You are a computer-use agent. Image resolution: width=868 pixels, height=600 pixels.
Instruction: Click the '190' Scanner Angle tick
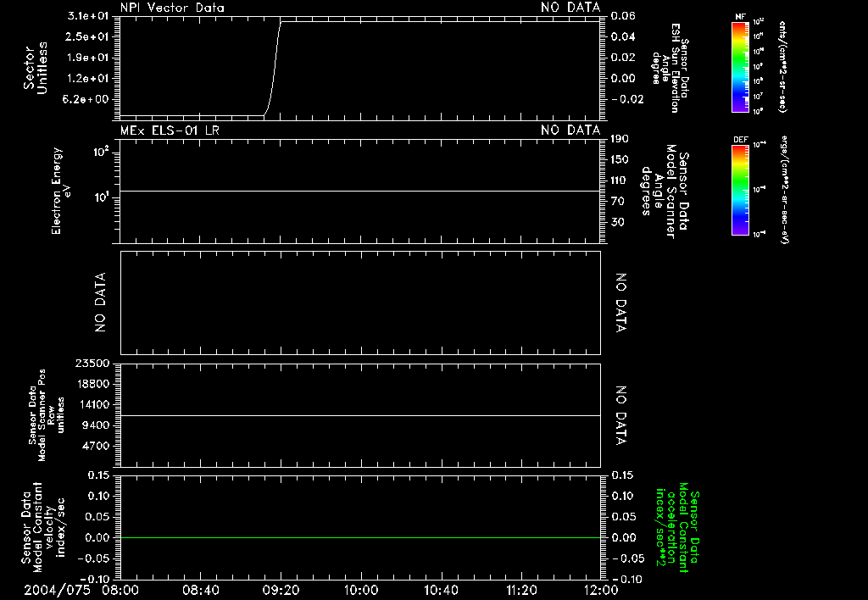coord(620,138)
